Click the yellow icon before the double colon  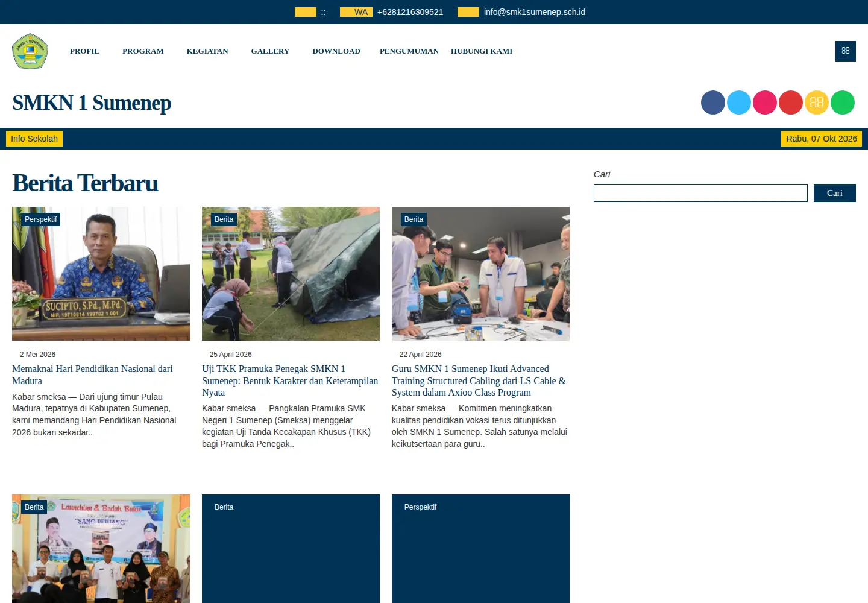pyautogui.click(x=306, y=12)
